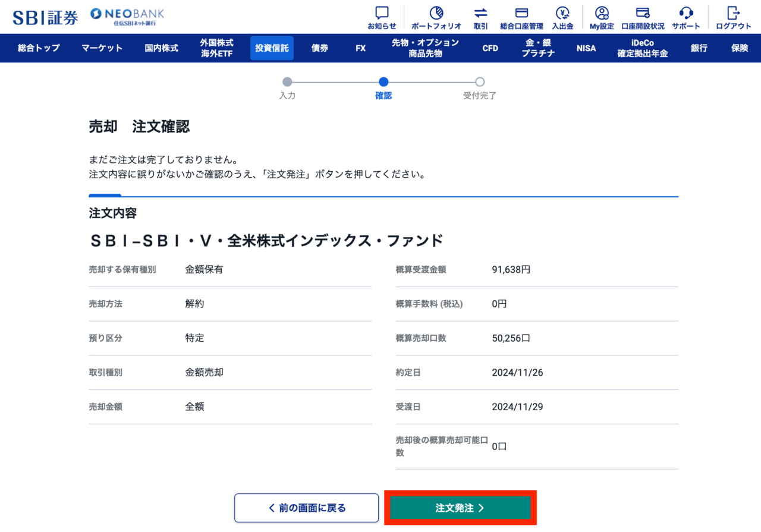Open the 保険 menu
This screenshot has width=761, height=532.
(x=740, y=48)
